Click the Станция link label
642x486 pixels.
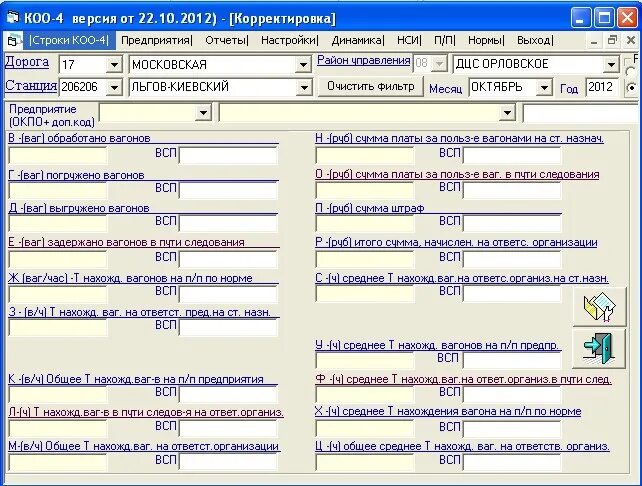click(31, 85)
